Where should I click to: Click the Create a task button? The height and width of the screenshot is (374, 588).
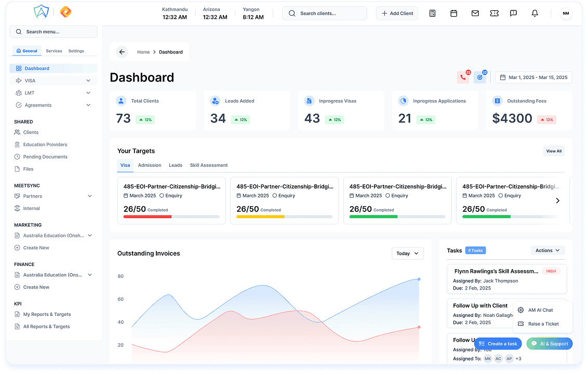tap(498, 344)
